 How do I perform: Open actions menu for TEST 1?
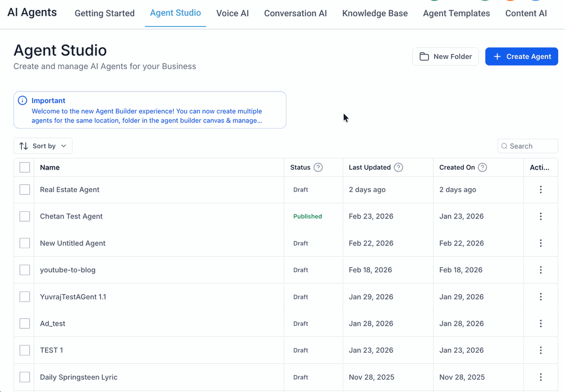coord(540,350)
